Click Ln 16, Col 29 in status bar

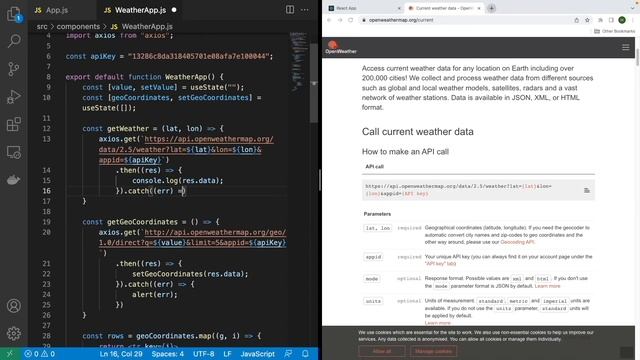coord(121,354)
